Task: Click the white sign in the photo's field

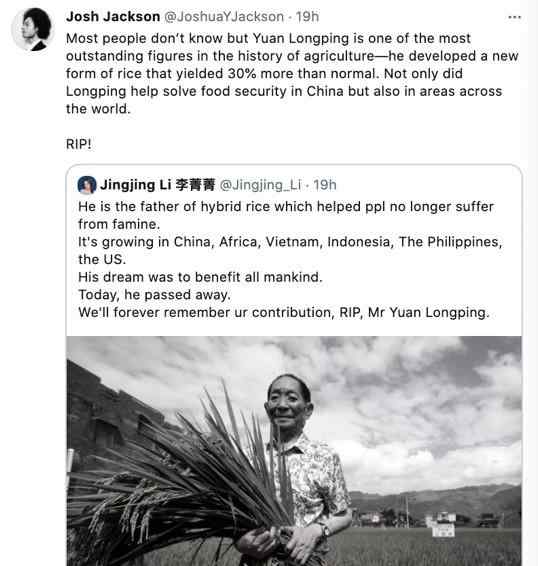Action: pos(443,530)
